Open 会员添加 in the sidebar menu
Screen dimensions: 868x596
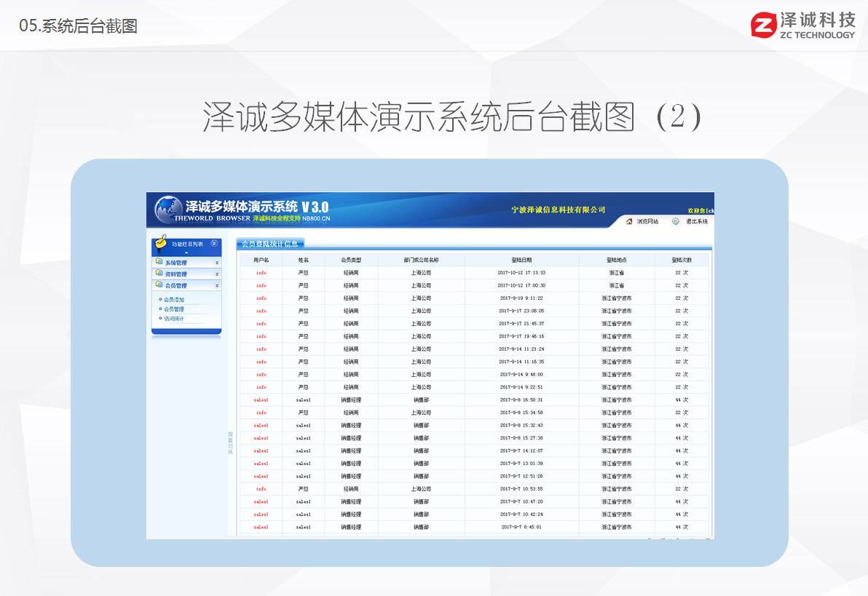click(174, 300)
